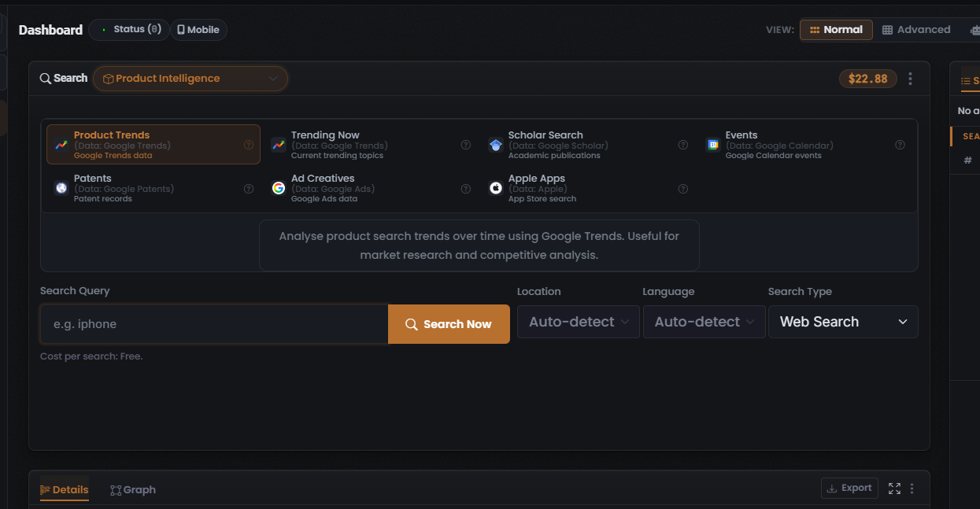The height and width of the screenshot is (509, 980).
Task: Click the 'Language' label
Action: tap(668, 292)
